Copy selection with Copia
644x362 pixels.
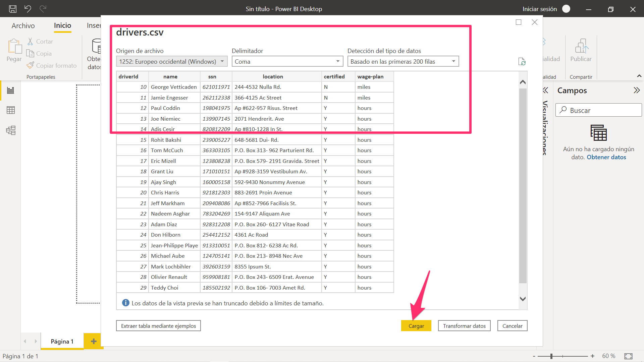click(x=39, y=54)
